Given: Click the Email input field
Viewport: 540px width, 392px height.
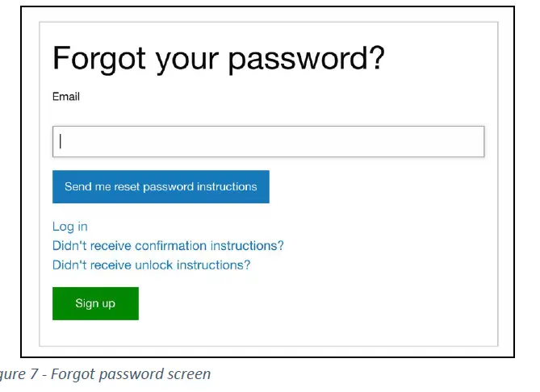Looking at the screenshot, I should [268, 142].
